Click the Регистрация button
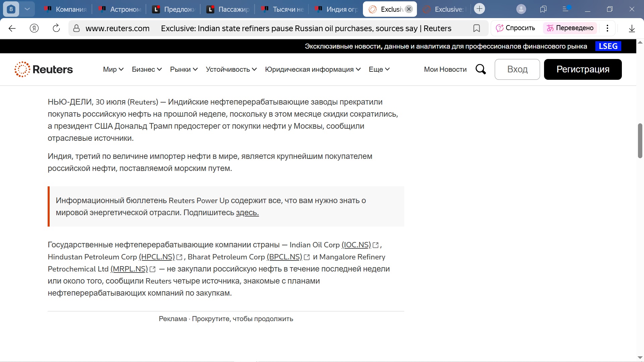Image resolution: width=644 pixels, height=362 pixels. pos(583,69)
